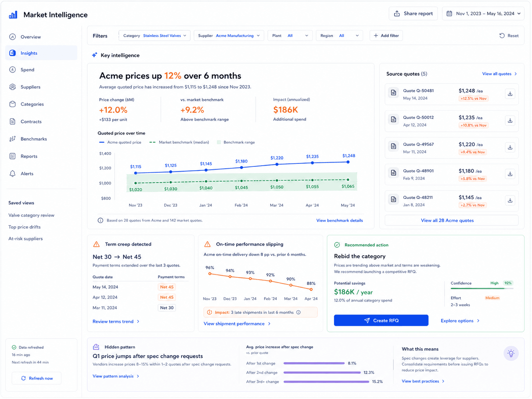Click the Overview sidebar icon
Screen dimensions: 532x399
(x=12, y=37)
